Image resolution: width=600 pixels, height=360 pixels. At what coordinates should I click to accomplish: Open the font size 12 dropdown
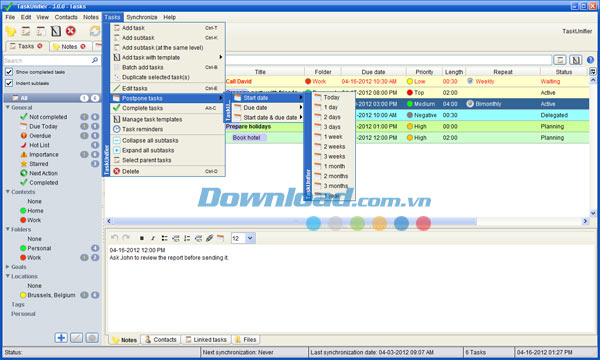[x=250, y=238]
